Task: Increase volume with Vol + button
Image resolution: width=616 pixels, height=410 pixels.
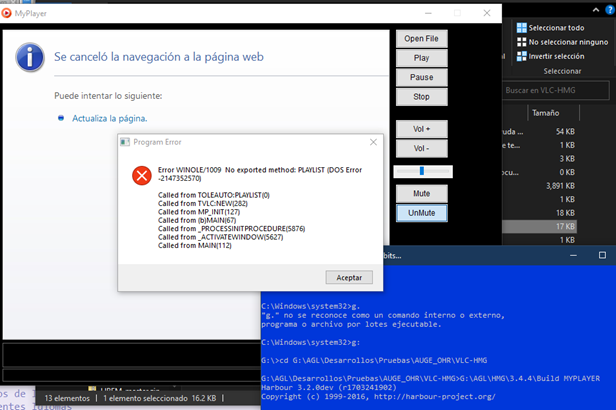Action: [x=421, y=129]
